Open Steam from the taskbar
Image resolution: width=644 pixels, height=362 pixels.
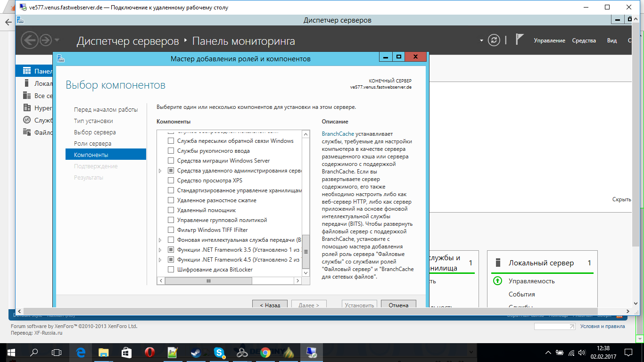click(196, 352)
